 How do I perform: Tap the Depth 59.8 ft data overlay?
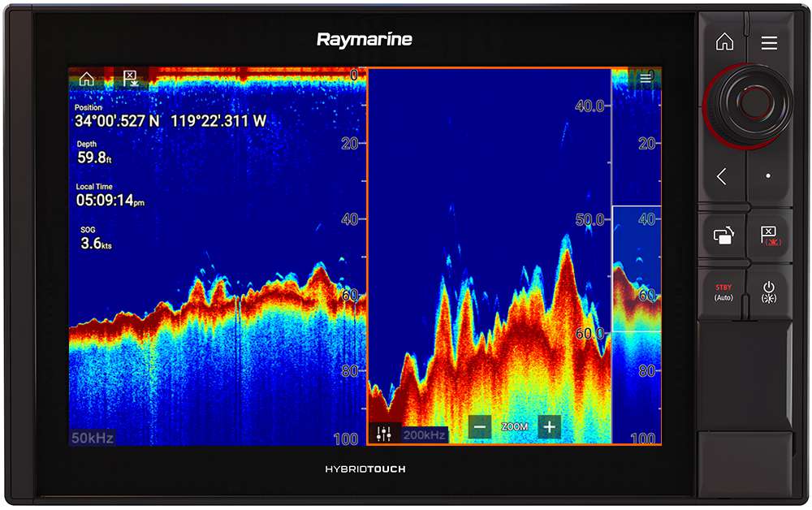(x=94, y=153)
